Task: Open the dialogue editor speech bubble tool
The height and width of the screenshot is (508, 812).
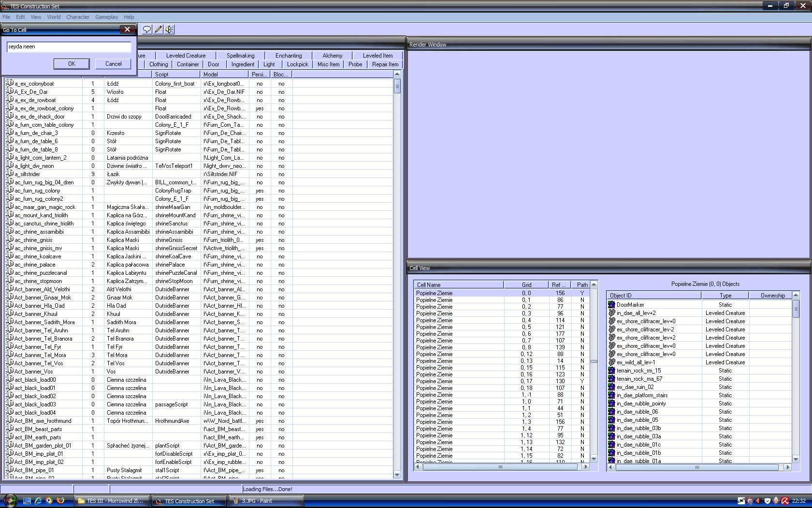Action: (x=147, y=30)
